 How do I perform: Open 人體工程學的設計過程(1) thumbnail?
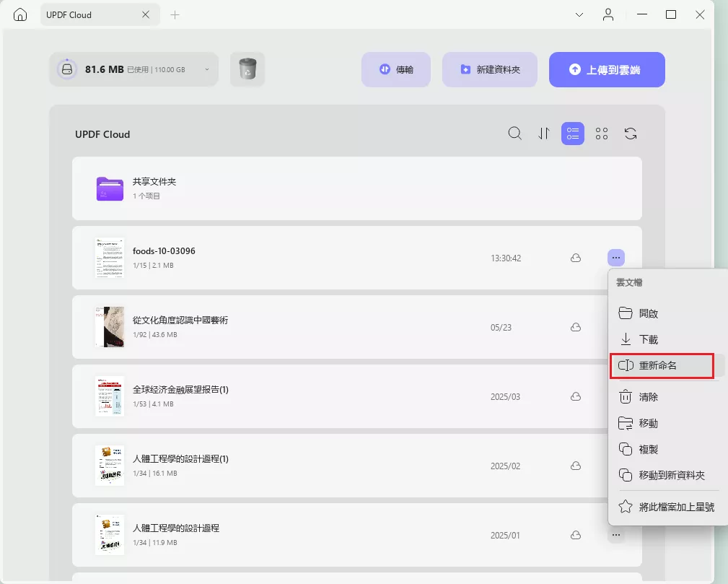110,466
